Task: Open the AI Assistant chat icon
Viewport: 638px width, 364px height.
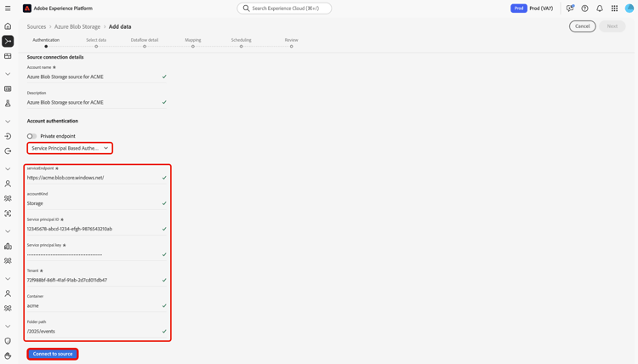Action: coord(570,9)
